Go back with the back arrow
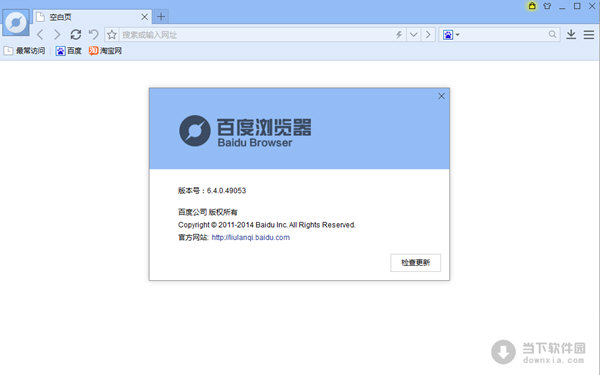600x375 pixels. click(x=40, y=35)
